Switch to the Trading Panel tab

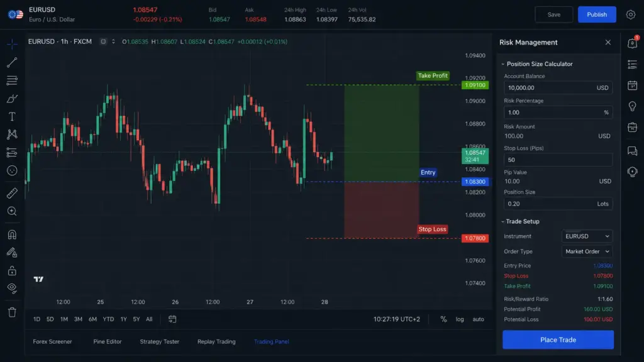pyautogui.click(x=272, y=341)
